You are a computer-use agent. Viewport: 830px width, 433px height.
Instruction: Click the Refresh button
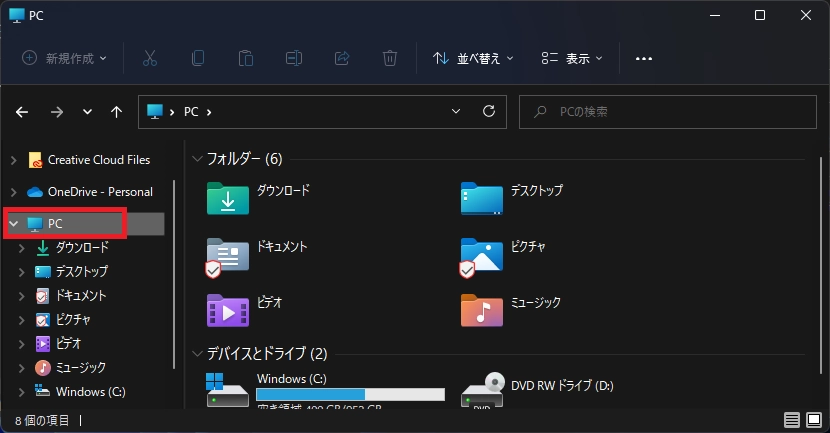pyautogui.click(x=489, y=111)
